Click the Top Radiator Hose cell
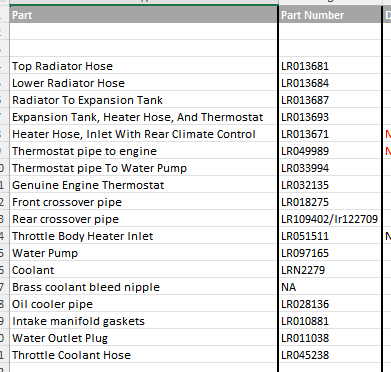 point(144,66)
